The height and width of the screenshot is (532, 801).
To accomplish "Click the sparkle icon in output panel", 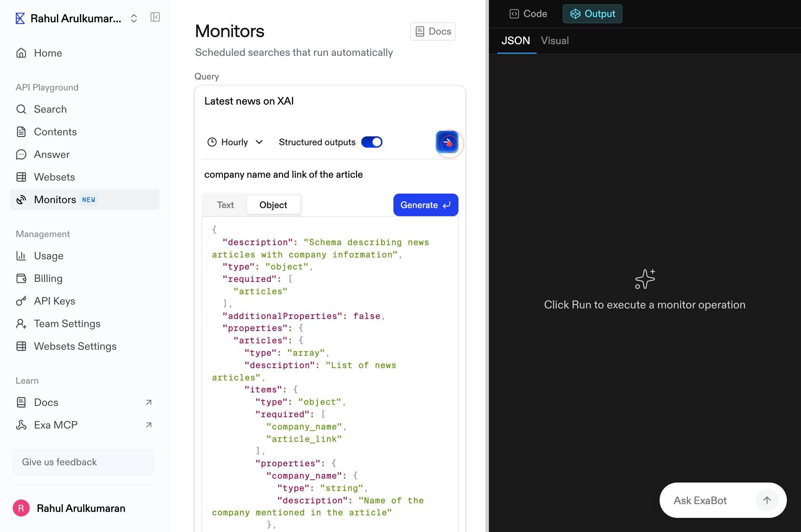I will [645, 279].
